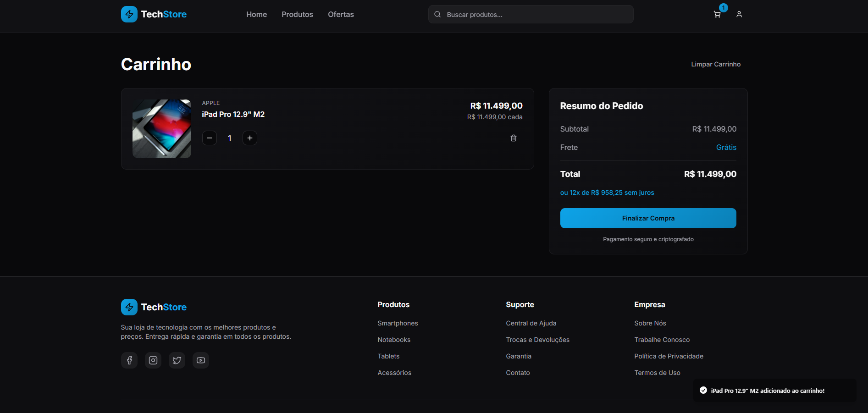Open Trocas e Devoluções footer link
Image resolution: width=868 pixels, height=413 pixels.
537,340
